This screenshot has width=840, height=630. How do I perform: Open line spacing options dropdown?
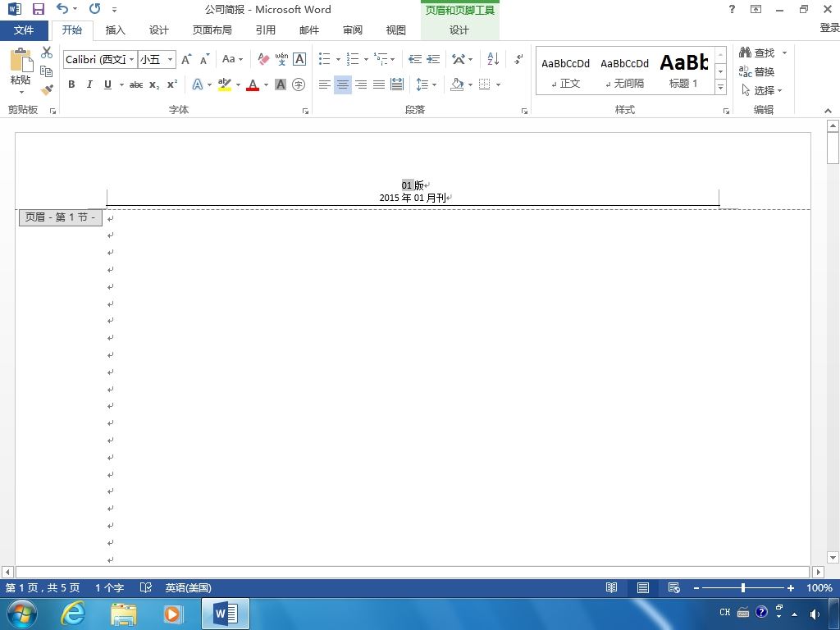(x=434, y=84)
